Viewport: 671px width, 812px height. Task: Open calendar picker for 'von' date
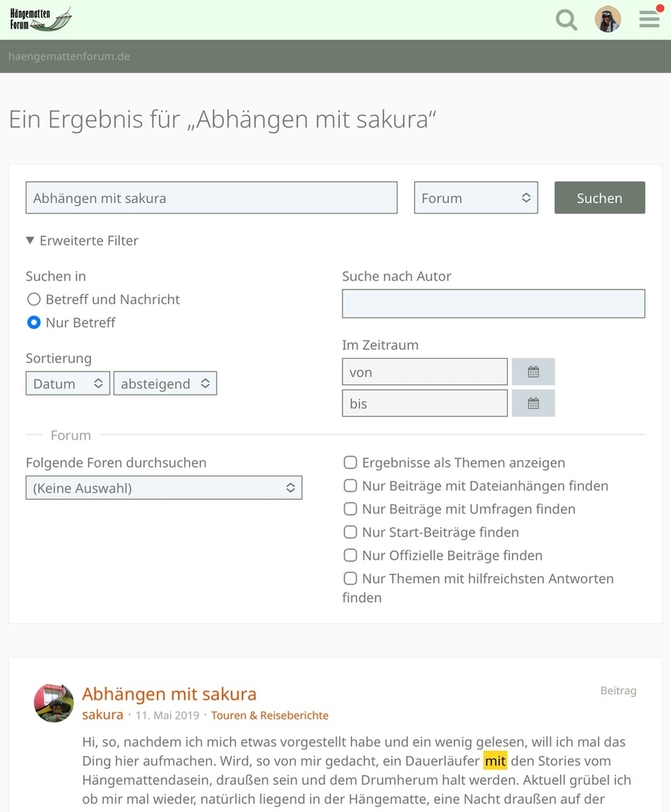coord(533,372)
